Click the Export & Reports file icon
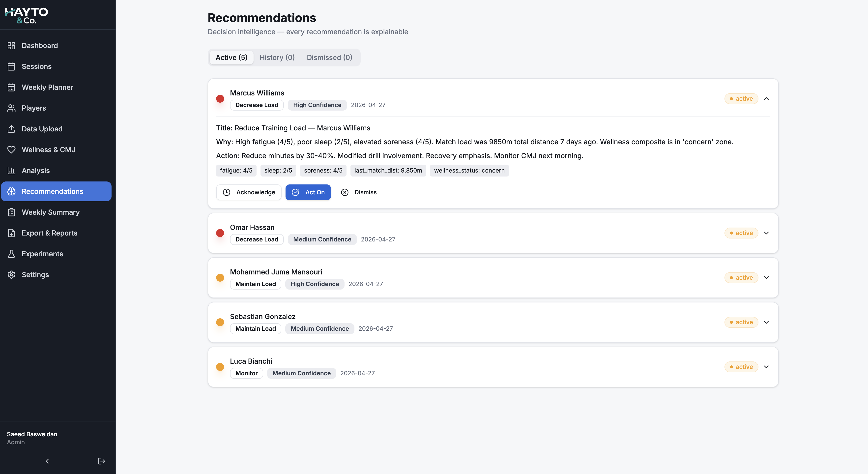 pos(11,233)
